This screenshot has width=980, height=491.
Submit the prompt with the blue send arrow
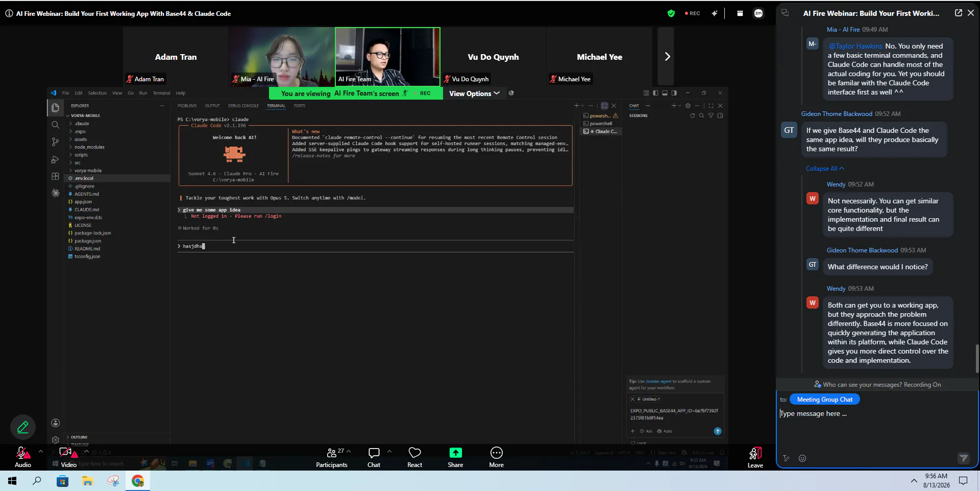pos(718,431)
